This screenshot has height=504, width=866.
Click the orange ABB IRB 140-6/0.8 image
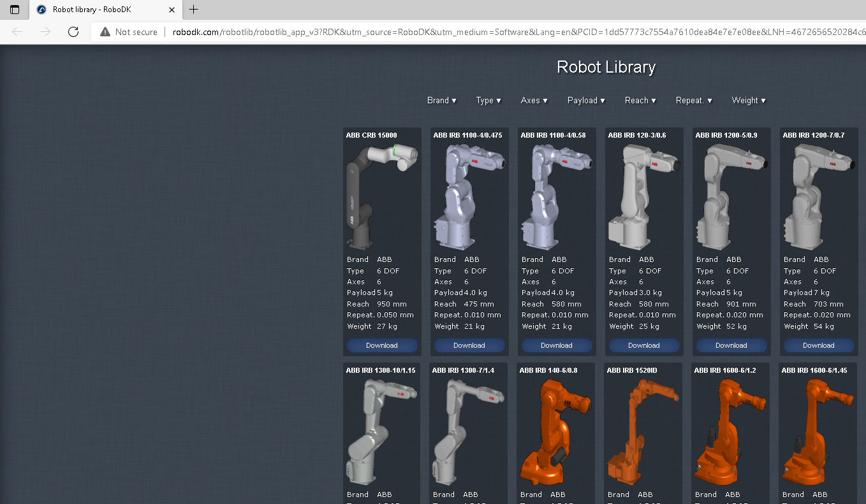pyautogui.click(x=555, y=431)
